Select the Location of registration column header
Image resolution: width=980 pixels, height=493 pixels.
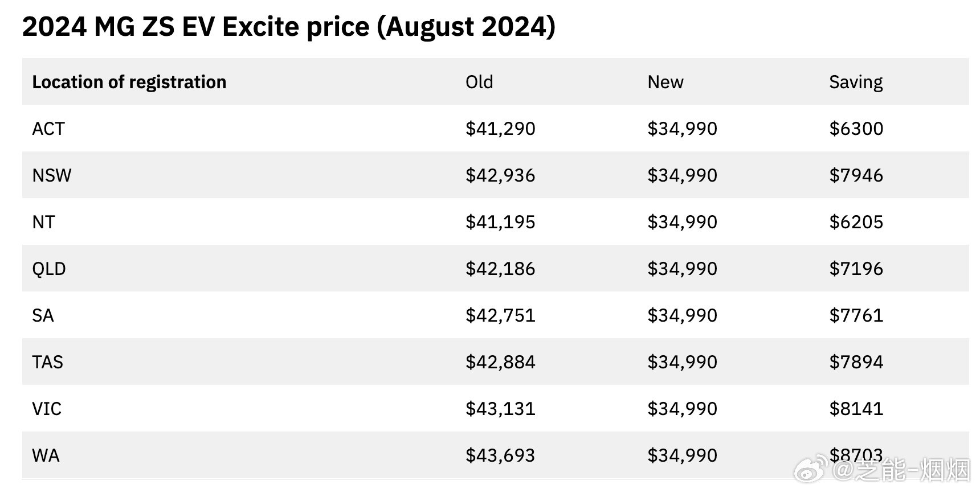point(129,82)
